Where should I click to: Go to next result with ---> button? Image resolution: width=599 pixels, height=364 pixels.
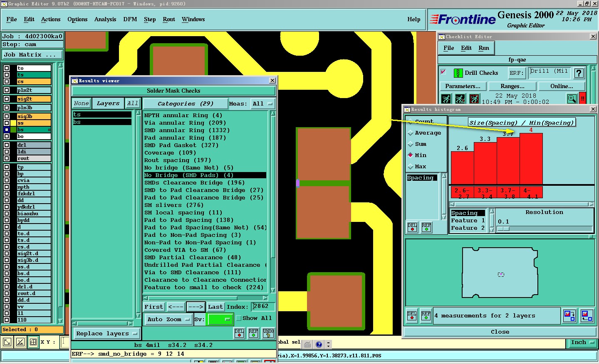tap(196, 307)
